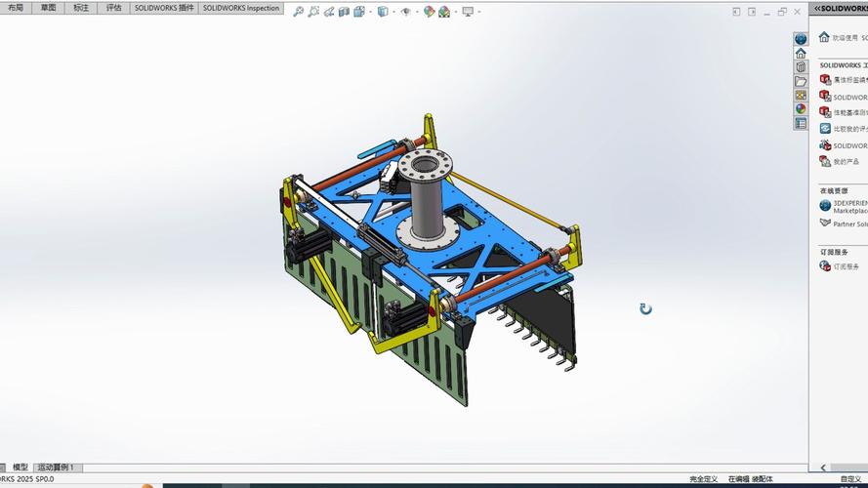Open File Explorer folder tab in task pane
Image resolution: width=868 pixels, height=488 pixels.
[x=801, y=81]
